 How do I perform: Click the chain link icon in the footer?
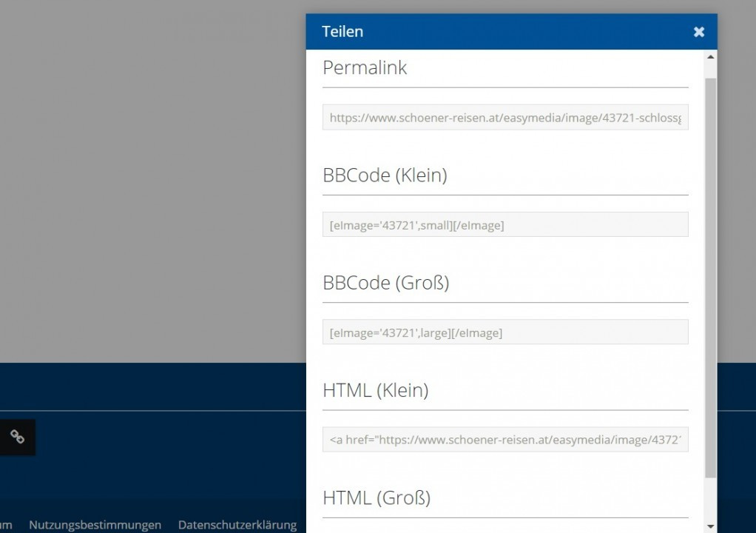[17, 437]
